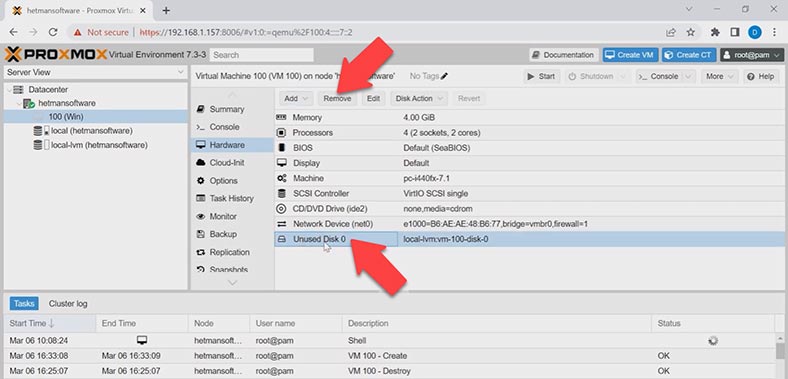Image resolution: width=788 pixels, height=379 pixels.
Task: Open the Help button
Action: coord(761,76)
